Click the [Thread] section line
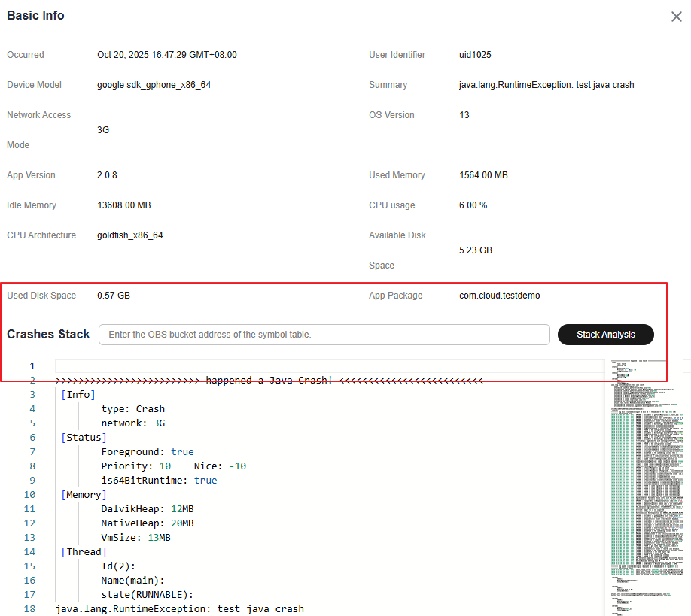 coord(84,552)
